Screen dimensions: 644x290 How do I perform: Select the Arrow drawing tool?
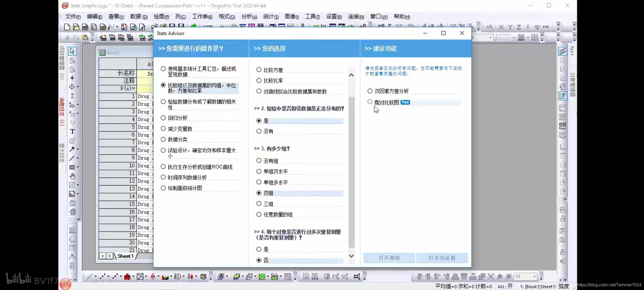[72, 149]
